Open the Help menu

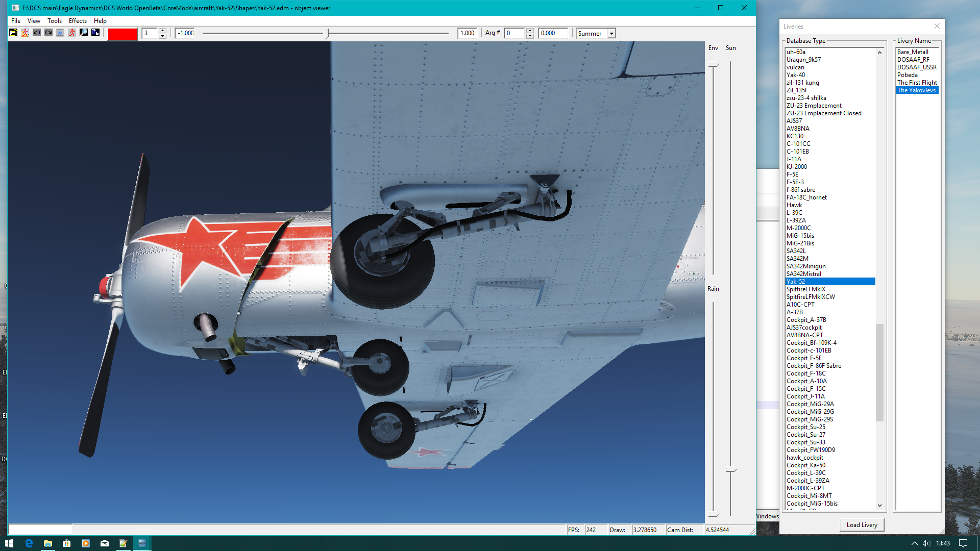100,21
